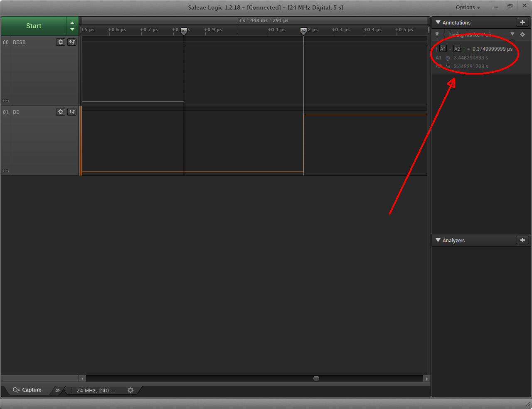
Task: Click the A1 marker button in annotations
Action: (x=443, y=49)
